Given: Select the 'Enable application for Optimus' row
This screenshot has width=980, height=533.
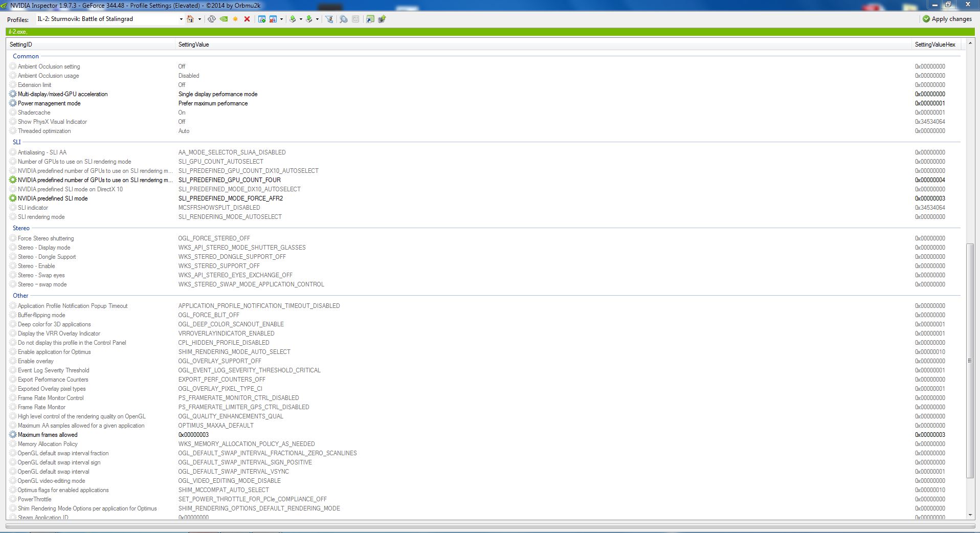Looking at the screenshot, I should (x=484, y=352).
